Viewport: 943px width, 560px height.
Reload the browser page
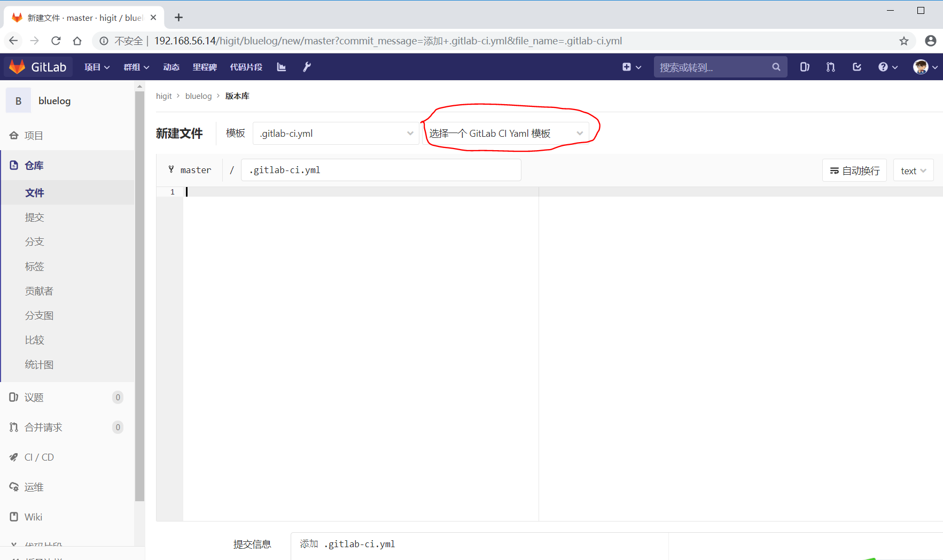click(56, 41)
